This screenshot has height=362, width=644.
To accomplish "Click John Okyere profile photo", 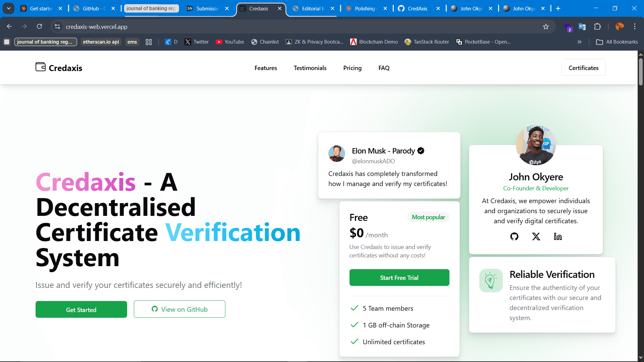I will (x=536, y=145).
